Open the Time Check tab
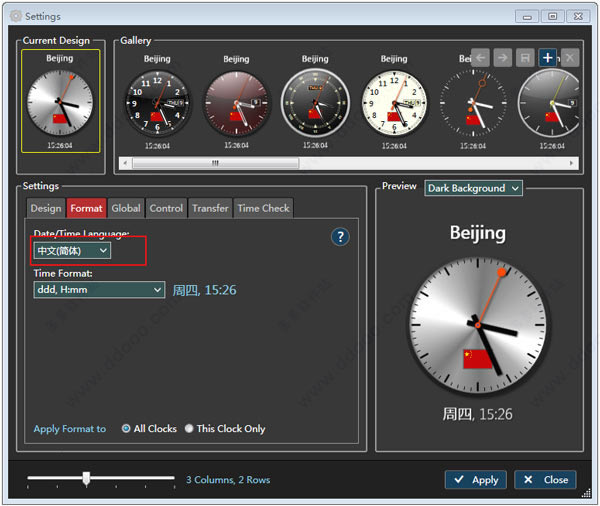 [263, 208]
